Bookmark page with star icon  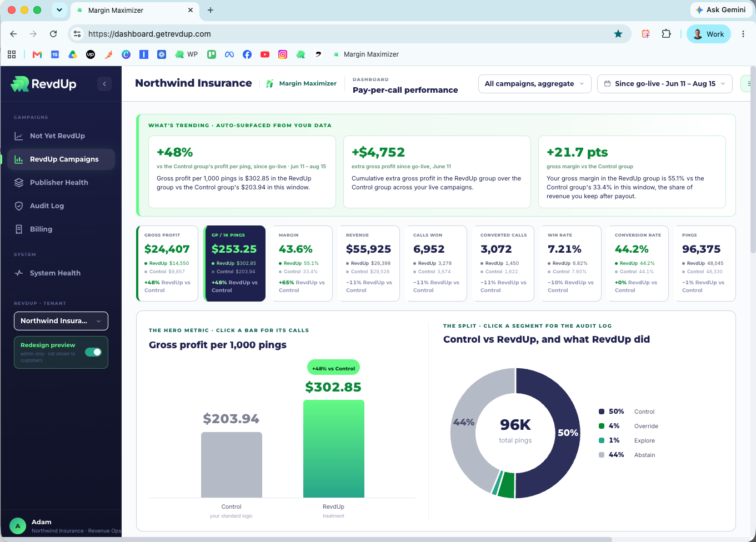pyautogui.click(x=618, y=34)
